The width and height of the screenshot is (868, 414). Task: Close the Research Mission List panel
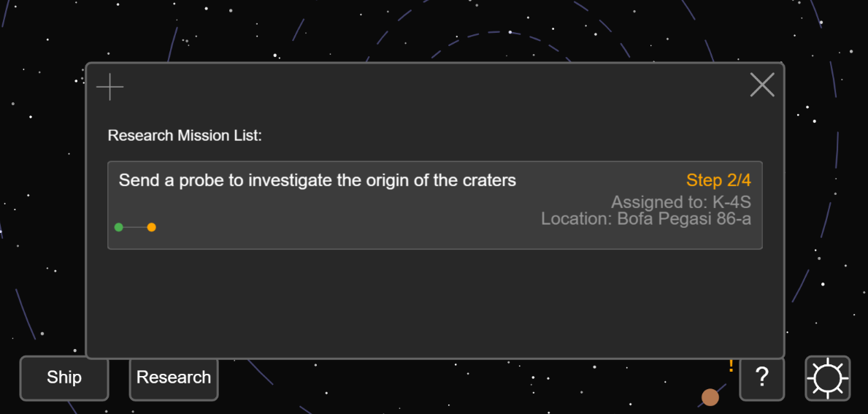761,85
